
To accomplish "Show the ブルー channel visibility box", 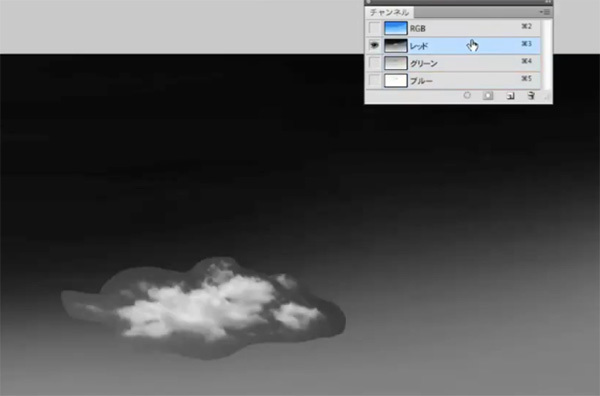I will tap(374, 80).
